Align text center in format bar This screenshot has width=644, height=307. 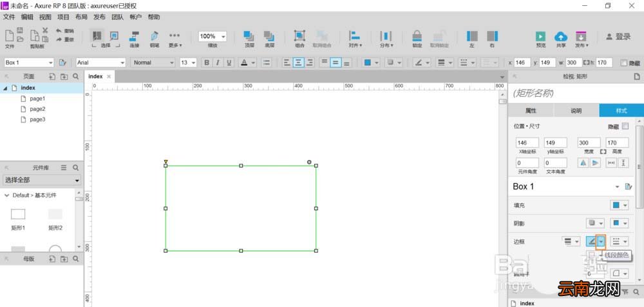coord(298,63)
